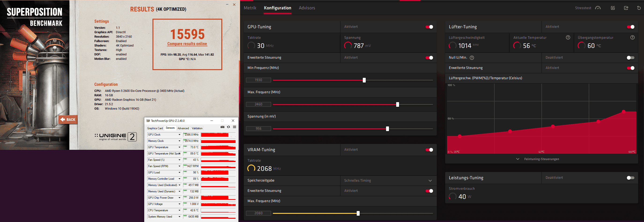Click the Max. Frequenz value field 2460

259,104
